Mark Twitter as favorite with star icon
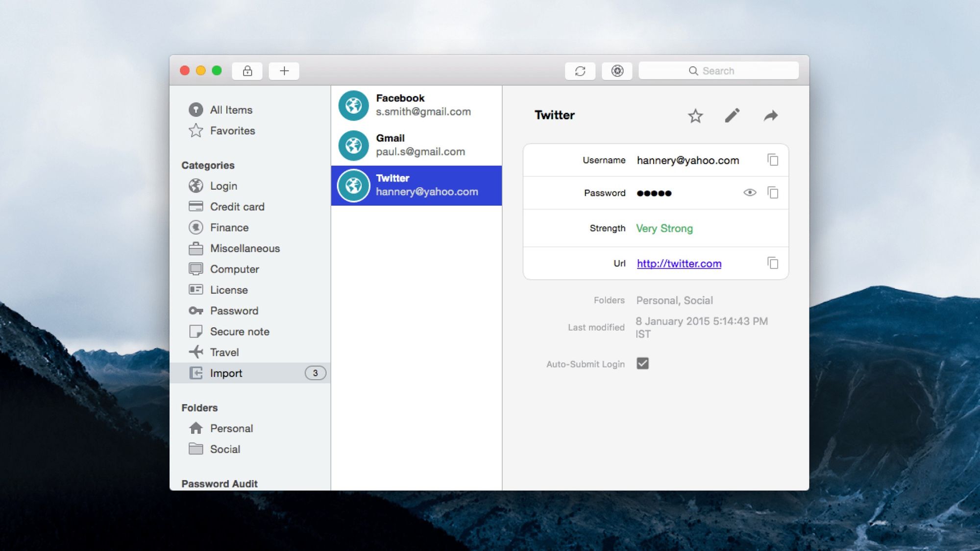 [x=695, y=116]
